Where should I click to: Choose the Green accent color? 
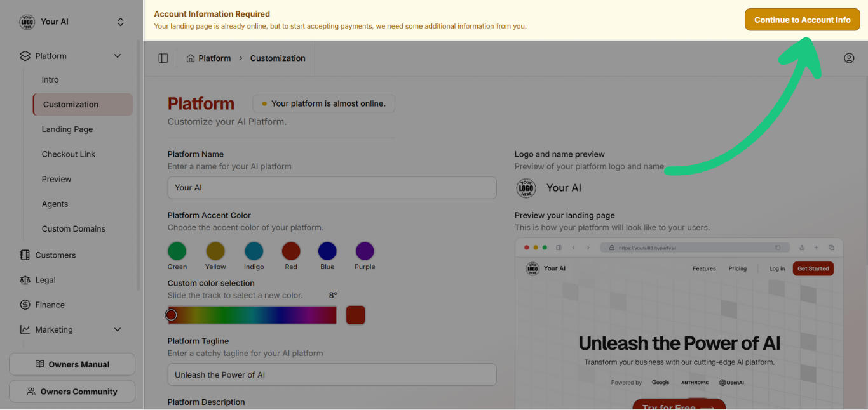click(177, 251)
